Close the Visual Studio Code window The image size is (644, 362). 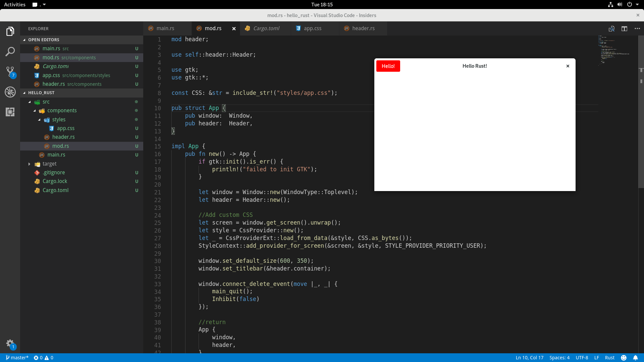[x=638, y=15]
